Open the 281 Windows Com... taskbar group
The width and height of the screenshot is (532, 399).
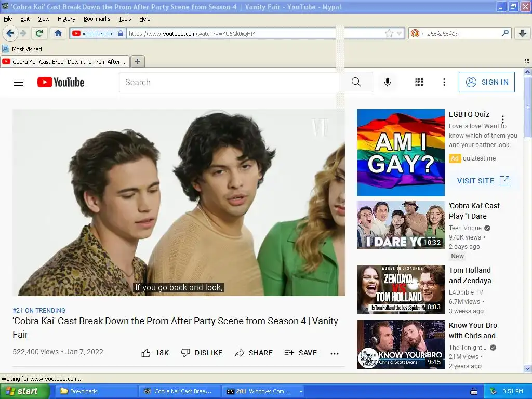(263, 391)
